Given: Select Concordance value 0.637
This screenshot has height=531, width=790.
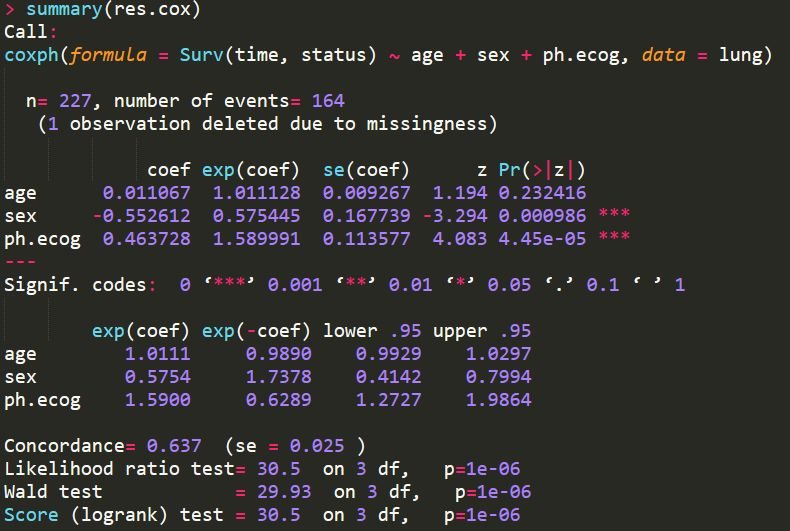Looking at the screenshot, I should (174, 446).
